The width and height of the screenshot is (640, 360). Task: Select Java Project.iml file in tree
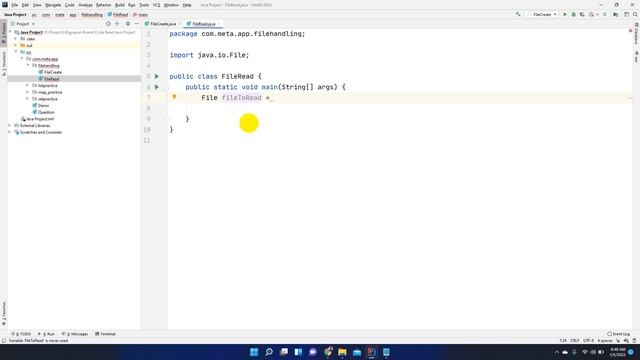(x=40, y=119)
